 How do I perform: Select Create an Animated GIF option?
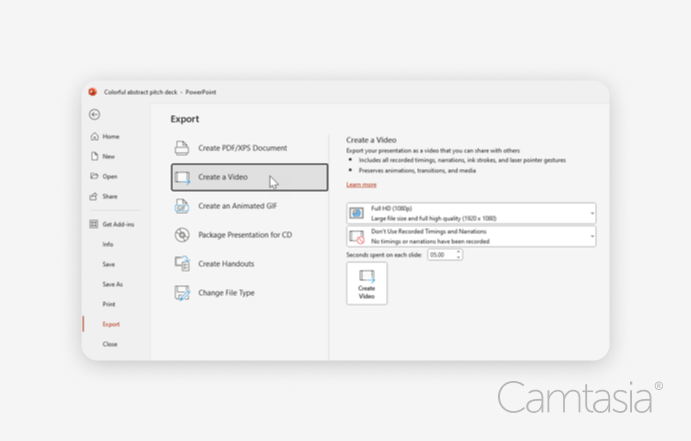(249, 206)
